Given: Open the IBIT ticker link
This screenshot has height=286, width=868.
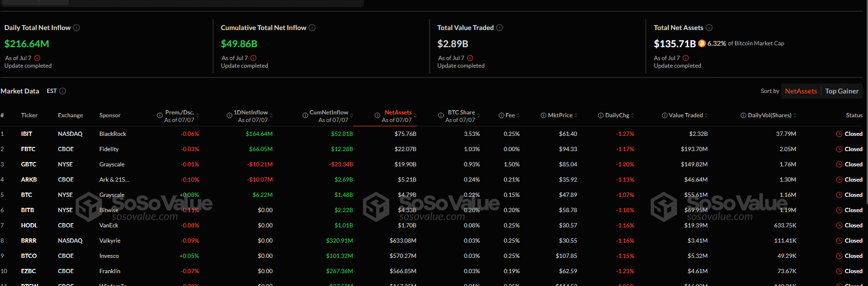Looking at the screenshot, I should (x=27, y=134).
